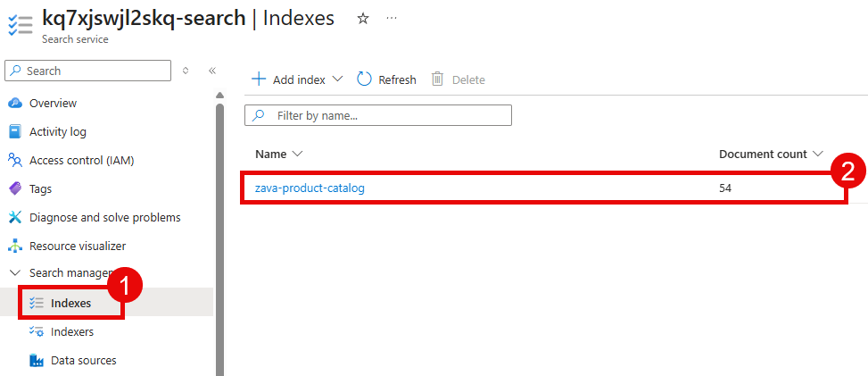Image resolution: width=868 pixels, height=376 pixels.
Task: Click the document count value 54
Action: pyautogui.click(x=725, y=188)
